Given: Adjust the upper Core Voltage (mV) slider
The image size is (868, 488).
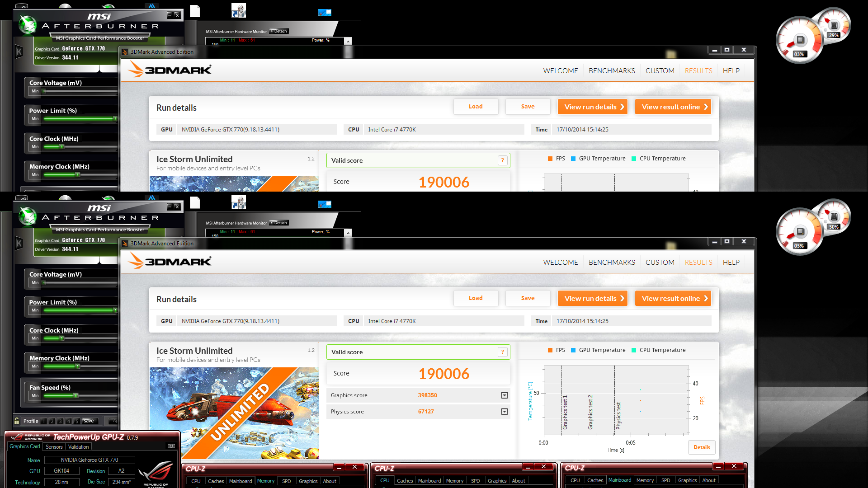Looking at the screenshot, I should click(44, 91).
